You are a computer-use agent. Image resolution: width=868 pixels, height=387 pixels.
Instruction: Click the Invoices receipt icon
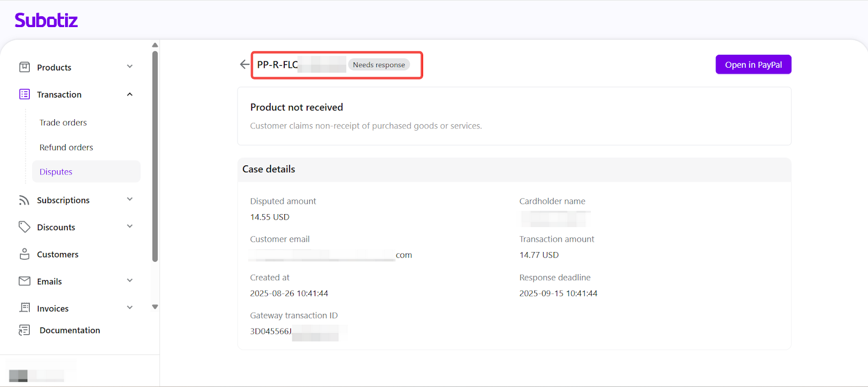pyautogui.click(x=24, y=308)
